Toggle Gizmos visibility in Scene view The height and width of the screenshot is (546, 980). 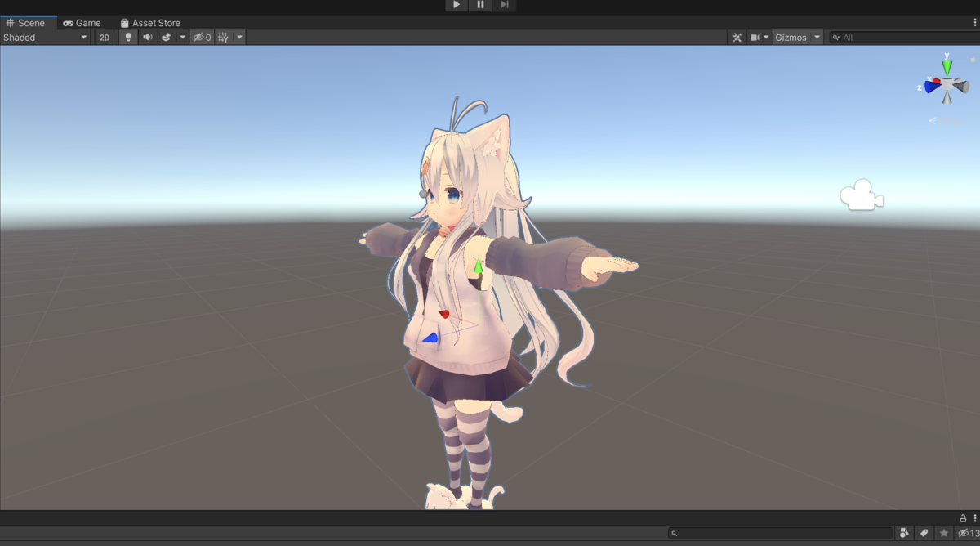pos(792,37)
